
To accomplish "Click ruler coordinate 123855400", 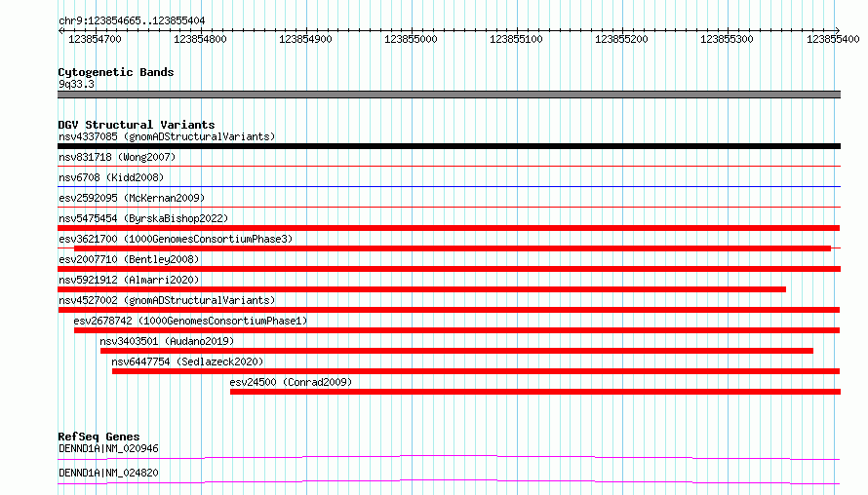I will (833, 39).
